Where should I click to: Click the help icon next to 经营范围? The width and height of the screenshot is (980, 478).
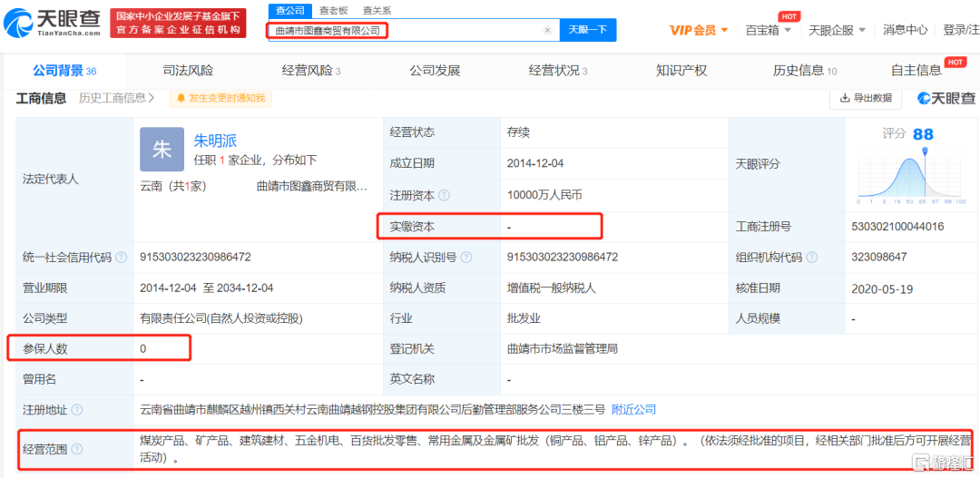tap(76, 449)
